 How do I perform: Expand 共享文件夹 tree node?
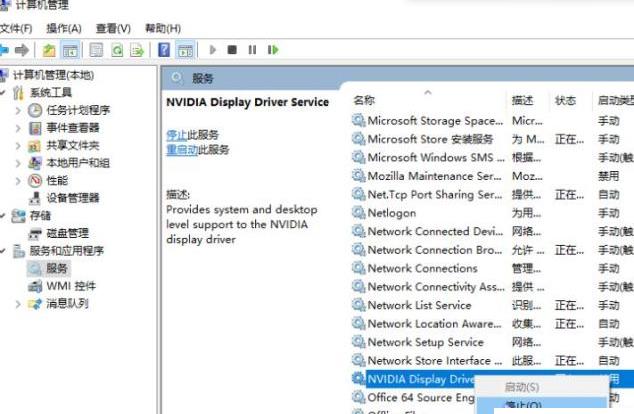point(18,146)
